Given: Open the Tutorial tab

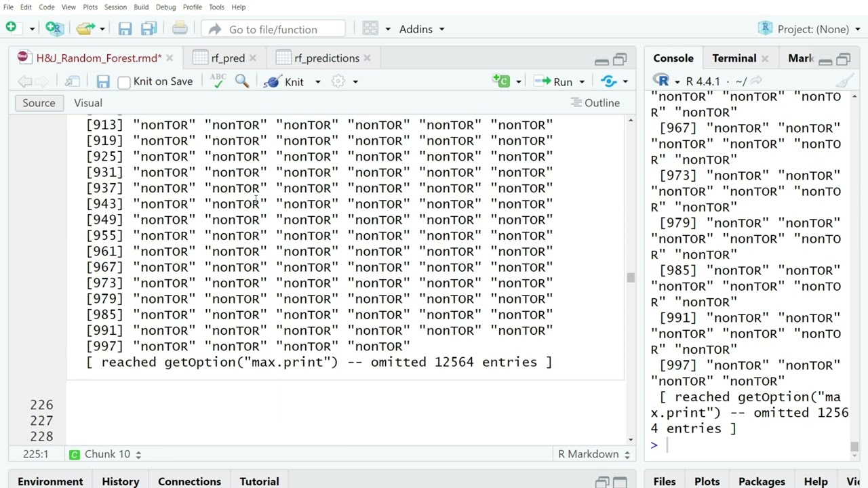Looking at the screenshot, I should click(x=259, y=481).
